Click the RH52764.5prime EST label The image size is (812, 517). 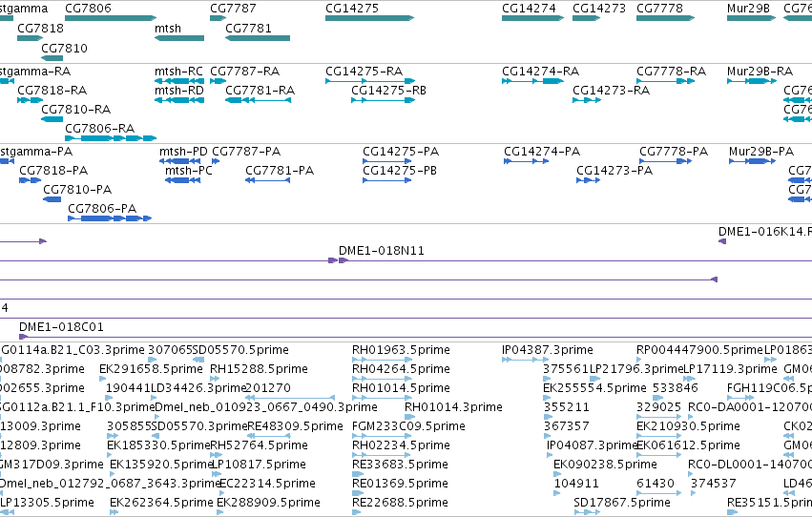tap(259, 445)
